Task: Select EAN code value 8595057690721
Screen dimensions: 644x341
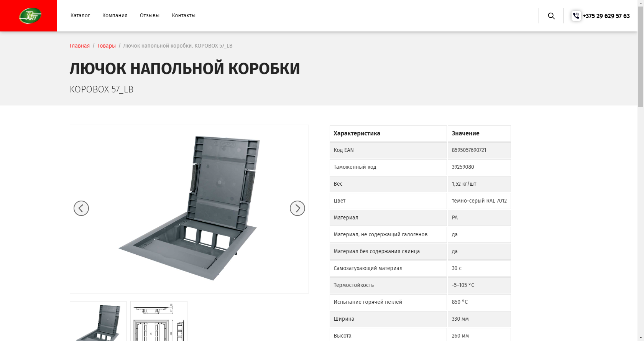Action: 469,150
